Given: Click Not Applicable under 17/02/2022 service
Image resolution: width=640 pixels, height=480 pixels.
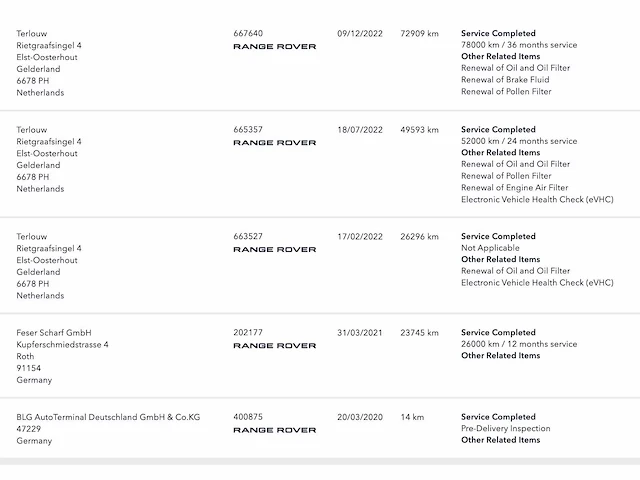Looking at the screenshot, I should click(490, 248).
